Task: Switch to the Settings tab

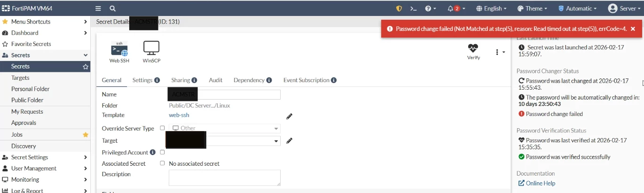Action: pos(142,80)
